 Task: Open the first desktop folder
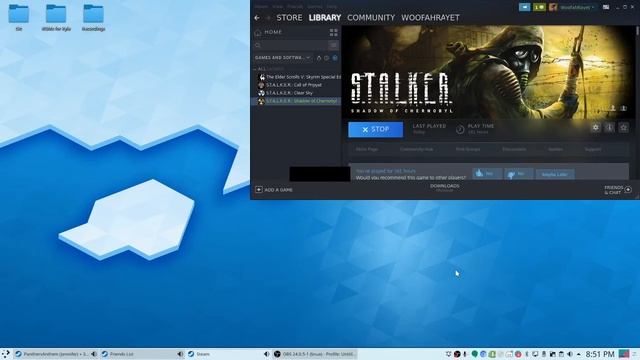(x=19, y=18)
